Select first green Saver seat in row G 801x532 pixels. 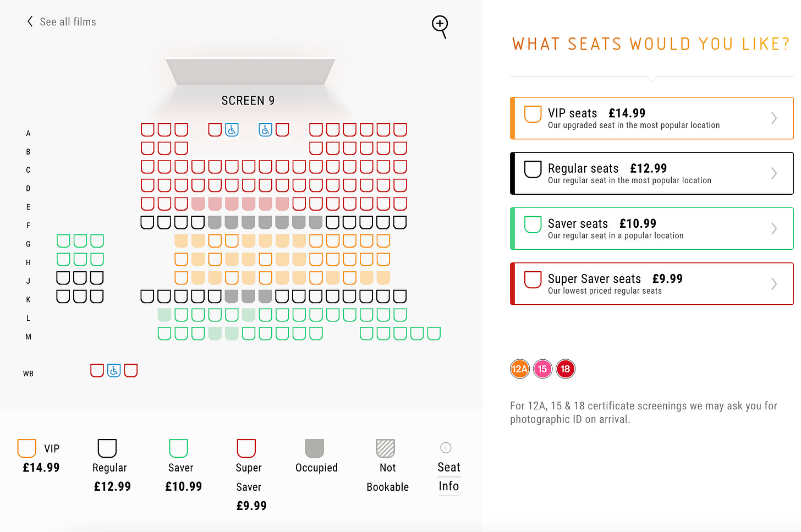click(x=63, y=241)
